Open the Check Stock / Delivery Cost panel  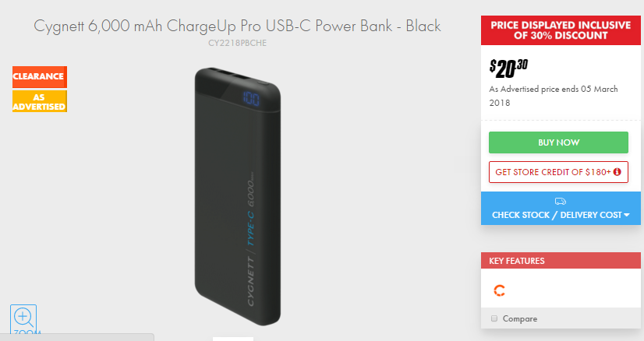[561, 208]
